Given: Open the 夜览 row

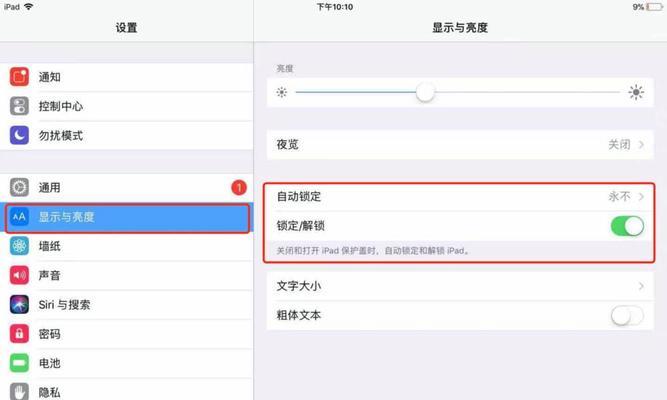Looking at the screenshot, I should [x=460, y=145].
